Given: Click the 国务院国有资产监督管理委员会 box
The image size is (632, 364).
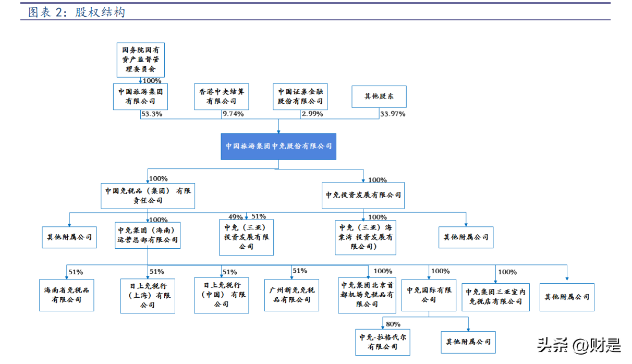Looking at the screenshot, I should click(141, 60).
